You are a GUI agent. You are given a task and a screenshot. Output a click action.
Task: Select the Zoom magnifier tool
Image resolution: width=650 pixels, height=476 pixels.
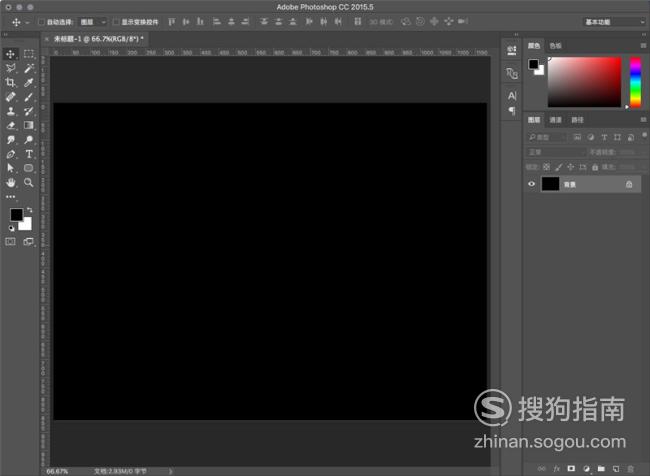point(29,182)
